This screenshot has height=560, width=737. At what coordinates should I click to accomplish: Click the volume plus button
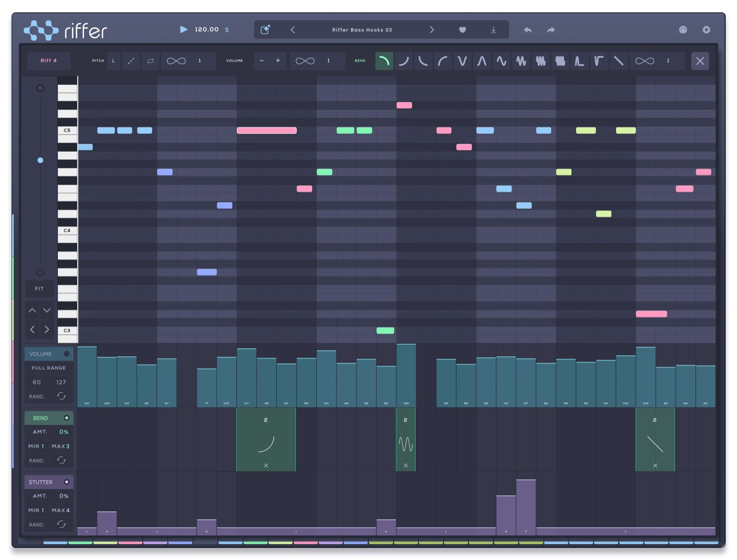278,61
